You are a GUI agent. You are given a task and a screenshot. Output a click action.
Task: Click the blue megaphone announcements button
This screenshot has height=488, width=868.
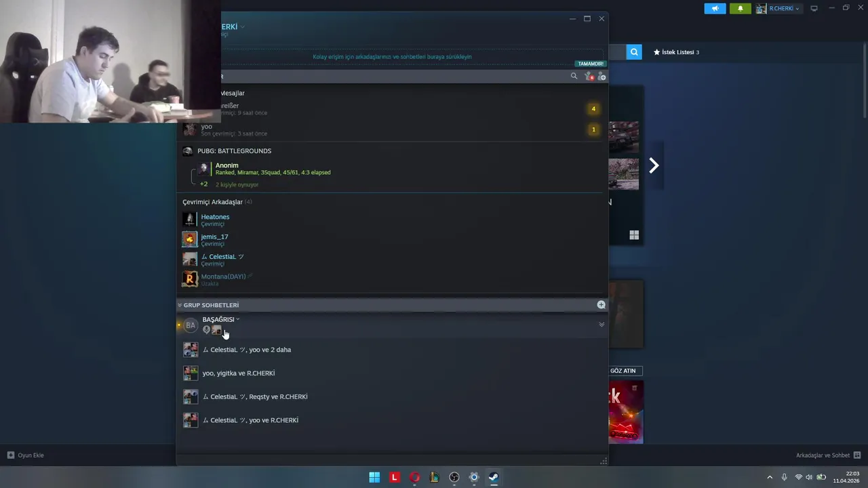click(x=715, y=8)
